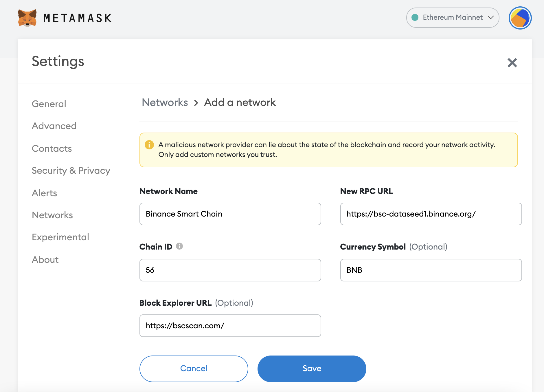The height and width of the screenshot is (392, 544).
Task: Open the General settings tab
Action: point(49,104)
